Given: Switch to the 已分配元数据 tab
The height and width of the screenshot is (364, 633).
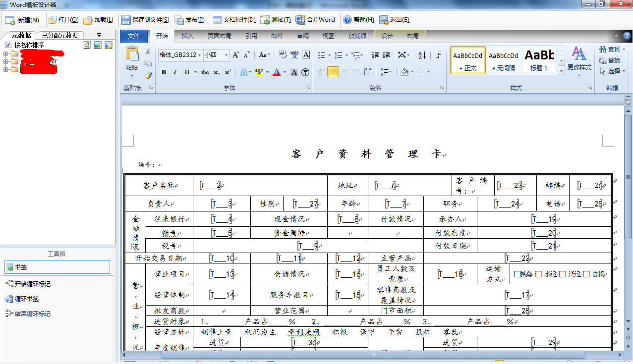Looking at the screenshot, I should 60,35.
